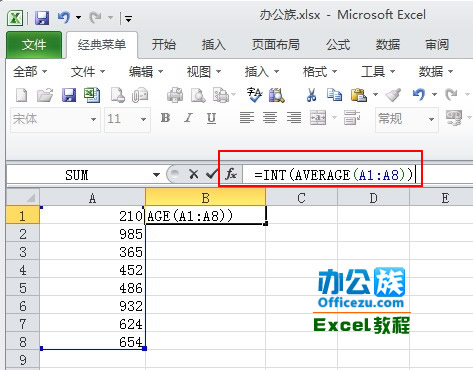Click the Research binoculars book icon
The height and width of the screenshot is (370, 473).
pos(277,95)
